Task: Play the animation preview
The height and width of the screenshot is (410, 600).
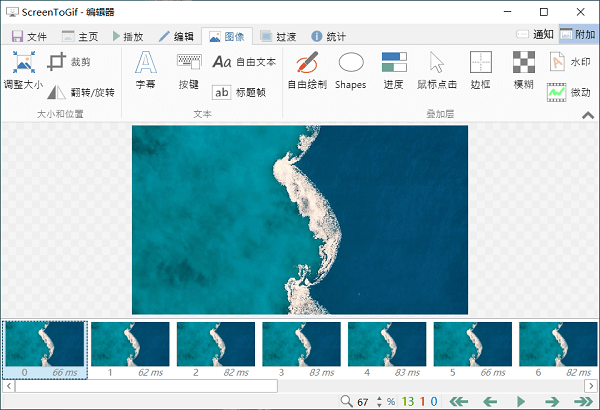Action: tap(520, 401)
